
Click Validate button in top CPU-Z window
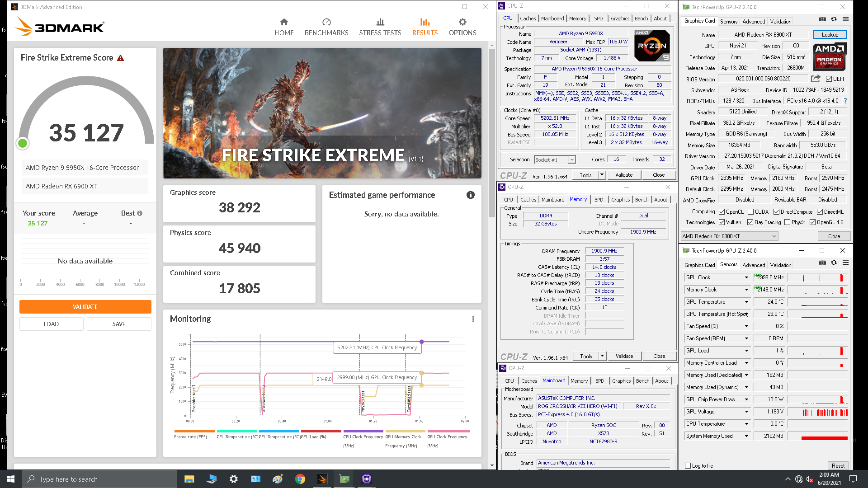[624, 175]
